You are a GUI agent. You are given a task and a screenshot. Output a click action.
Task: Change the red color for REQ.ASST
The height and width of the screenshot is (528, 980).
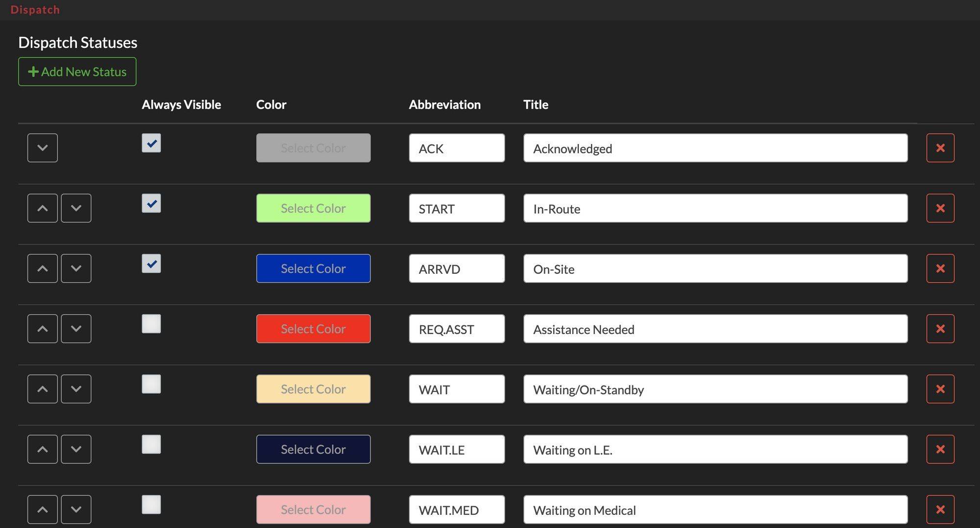(x=313, y=329)
